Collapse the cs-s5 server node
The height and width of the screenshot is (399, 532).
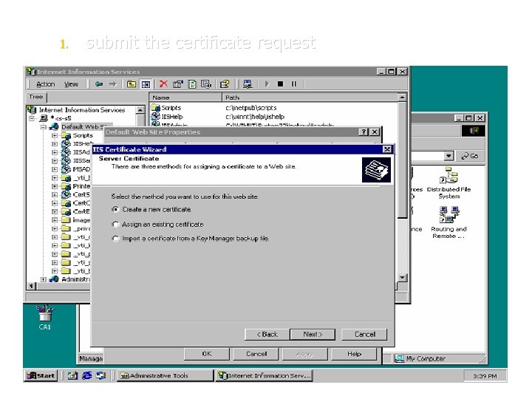pyautogui.click(x=32, y=118)
